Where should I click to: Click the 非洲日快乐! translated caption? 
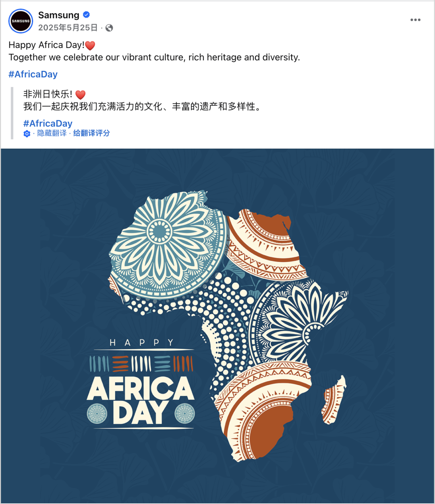[x=48, y=94]
